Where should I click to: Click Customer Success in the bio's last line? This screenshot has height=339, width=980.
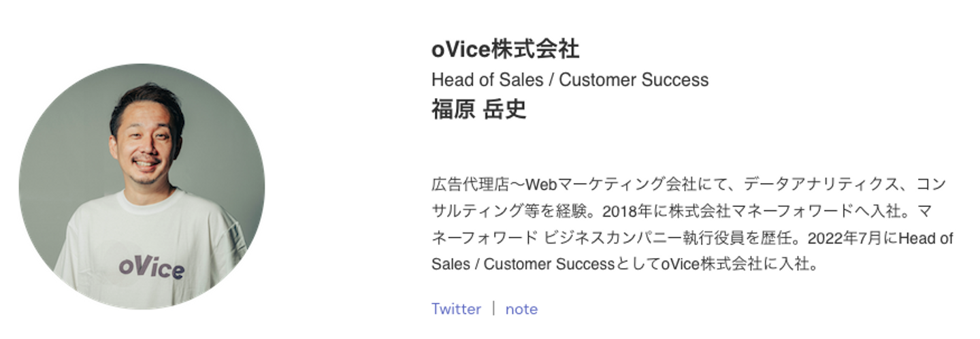click(x=549, y=264)
